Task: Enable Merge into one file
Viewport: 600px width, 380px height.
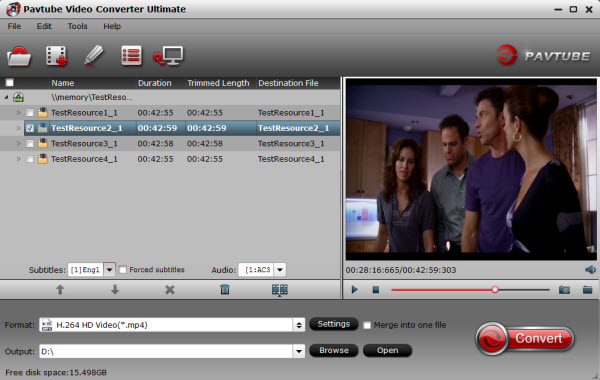Action: coord(367,325)
